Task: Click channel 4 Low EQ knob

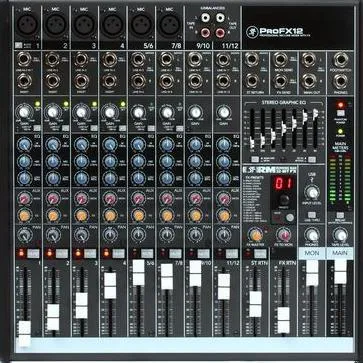Action: tap(110, 178)
